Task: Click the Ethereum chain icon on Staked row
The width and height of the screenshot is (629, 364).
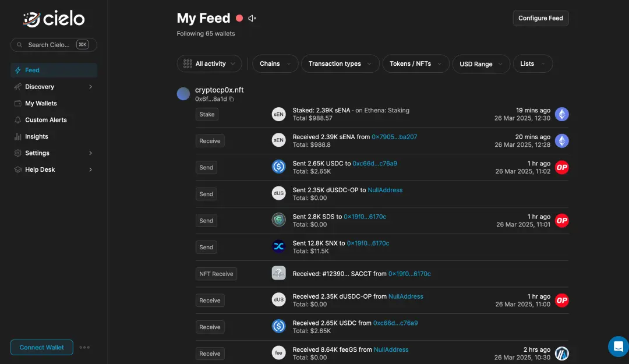Action: pyautogui.click(x=561, y=114)
